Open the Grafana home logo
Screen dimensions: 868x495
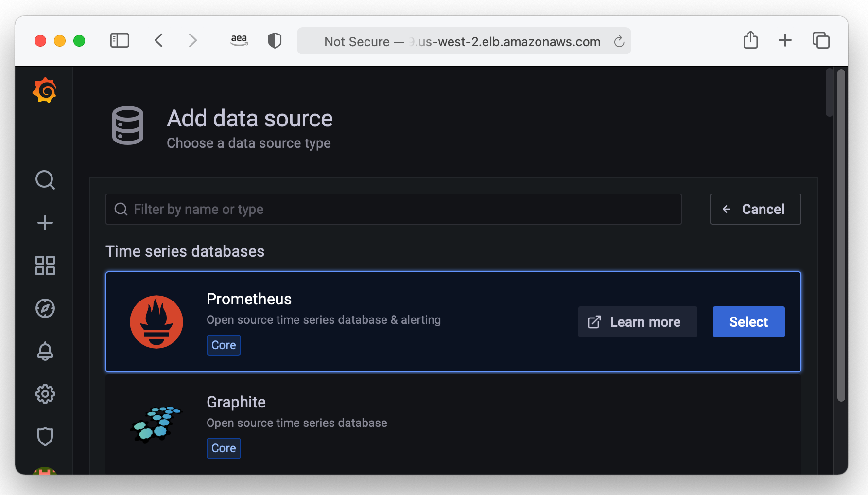pos(45,90)
